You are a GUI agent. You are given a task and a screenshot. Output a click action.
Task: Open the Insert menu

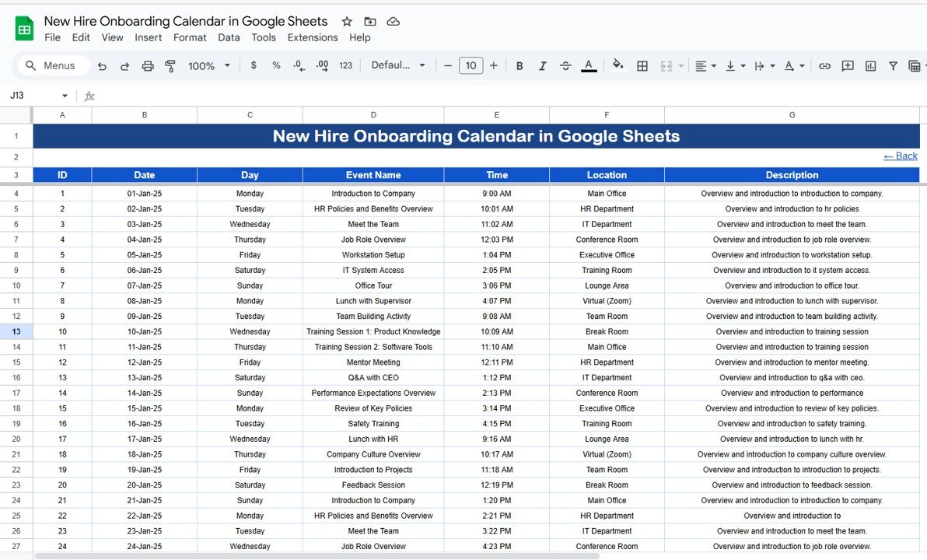(x=148, y=38)
